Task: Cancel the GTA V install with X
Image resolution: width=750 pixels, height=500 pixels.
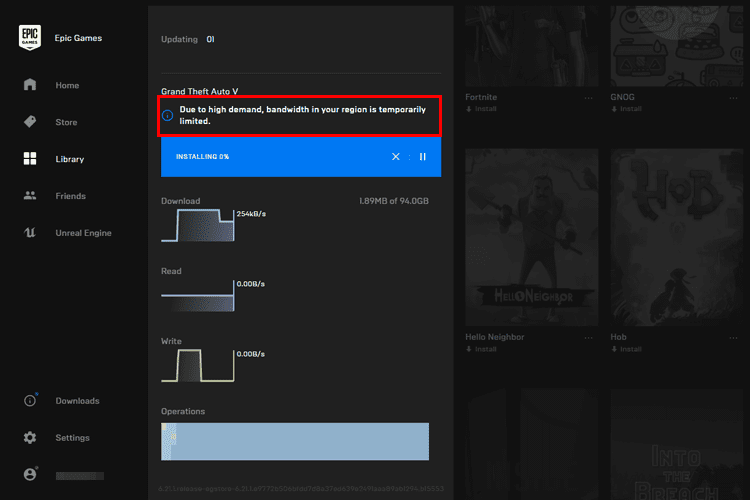Action: pyautogui.click(x=396, y=156)
